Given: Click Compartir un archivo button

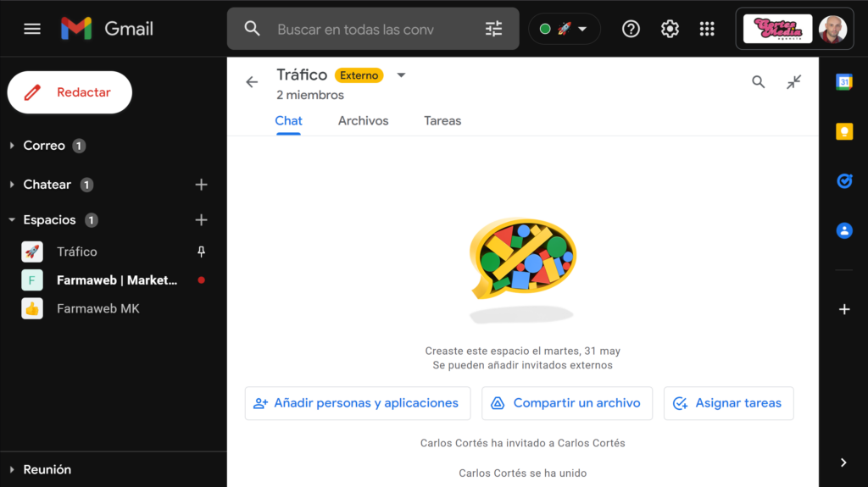Looking at the screenshot, I should (x=567, y=403).
